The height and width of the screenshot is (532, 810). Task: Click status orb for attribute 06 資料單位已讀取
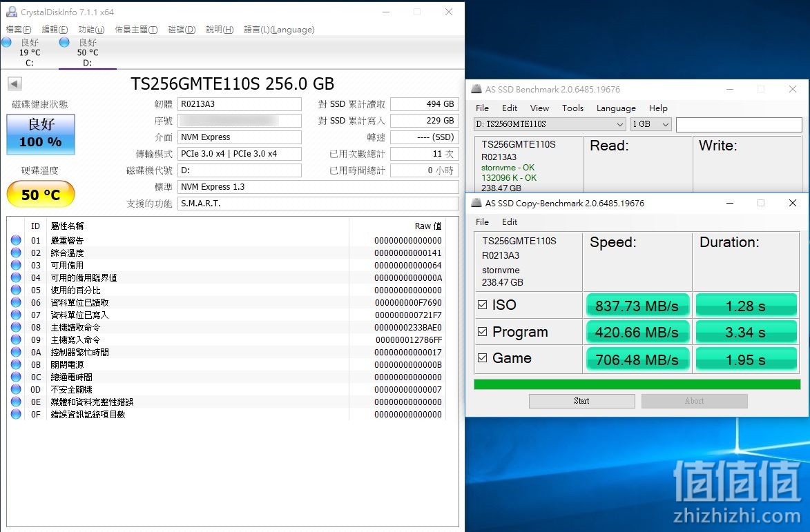tap(16, 302)
